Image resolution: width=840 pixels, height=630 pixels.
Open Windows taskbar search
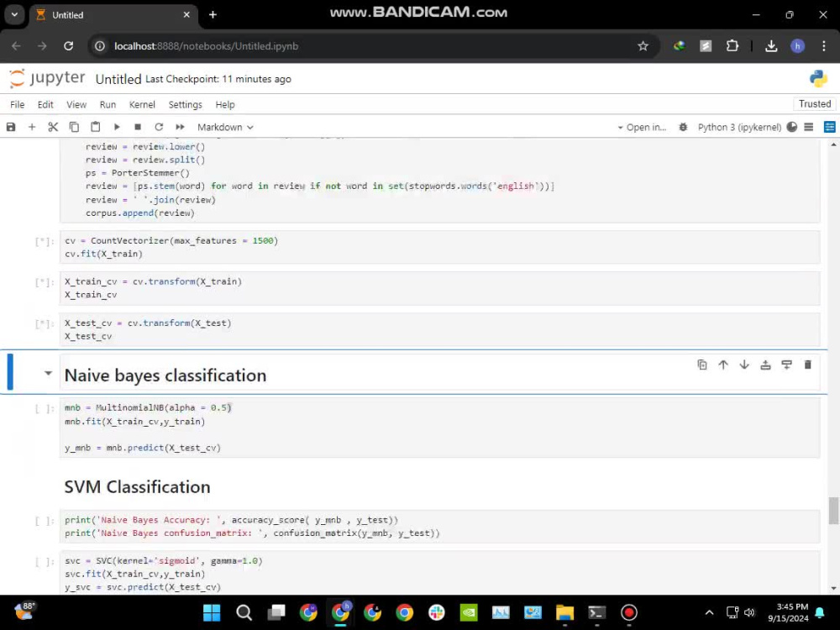click(x=244, y=612)
